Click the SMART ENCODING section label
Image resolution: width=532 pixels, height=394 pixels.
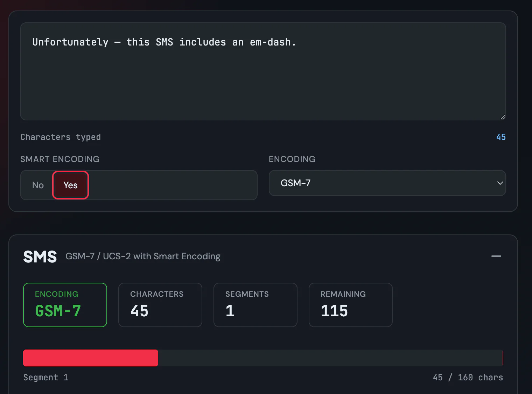click(x=60, y=159)
